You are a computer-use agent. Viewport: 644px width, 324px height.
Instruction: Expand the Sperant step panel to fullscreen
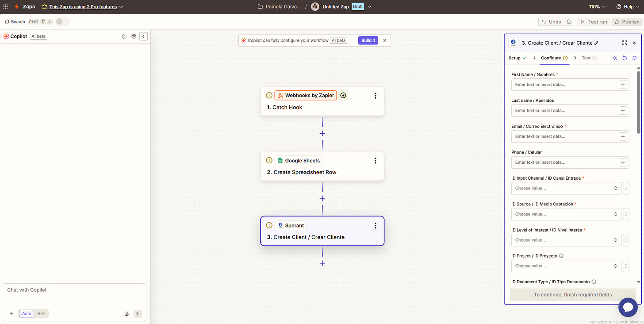pos(625,43)
